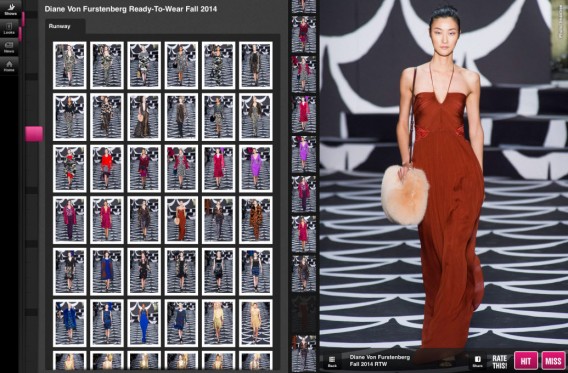The height and width of the screenshot is (373, 568).
Task: Go to Home from the sidebar
Action: click(9, 66)
